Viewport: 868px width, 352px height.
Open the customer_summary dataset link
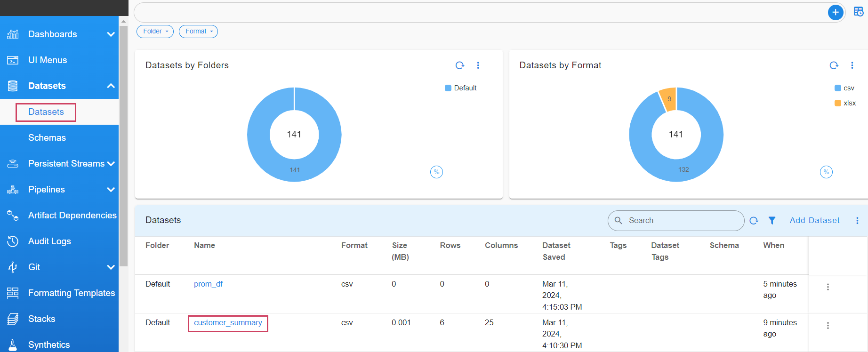point(228,323)
